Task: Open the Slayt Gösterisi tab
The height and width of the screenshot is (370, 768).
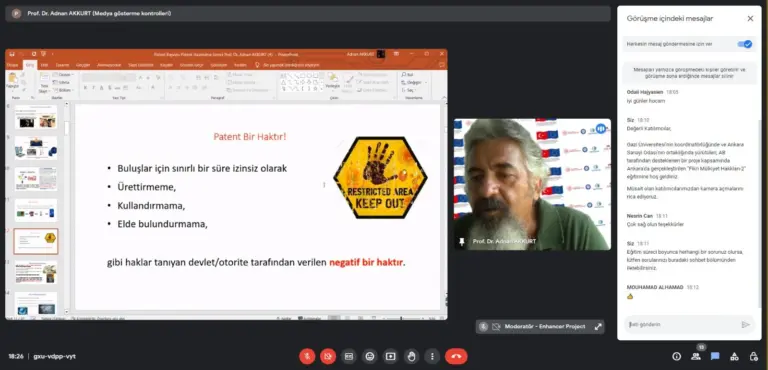Action: coord(141,65)
